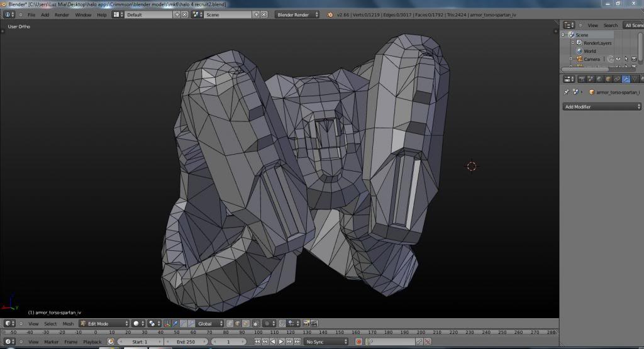644x349 pixels.
Task: Open the Render properties camera icon
Action: (582, 79)
